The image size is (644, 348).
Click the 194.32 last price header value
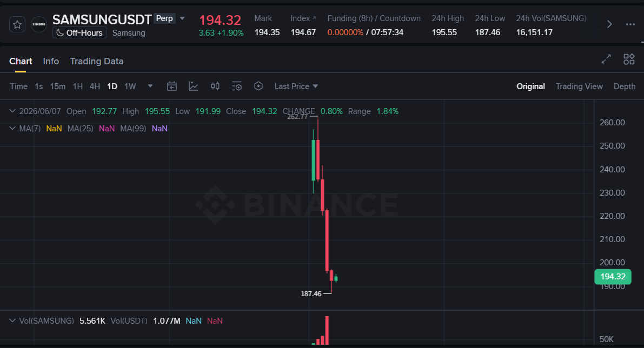coord(220,19)
